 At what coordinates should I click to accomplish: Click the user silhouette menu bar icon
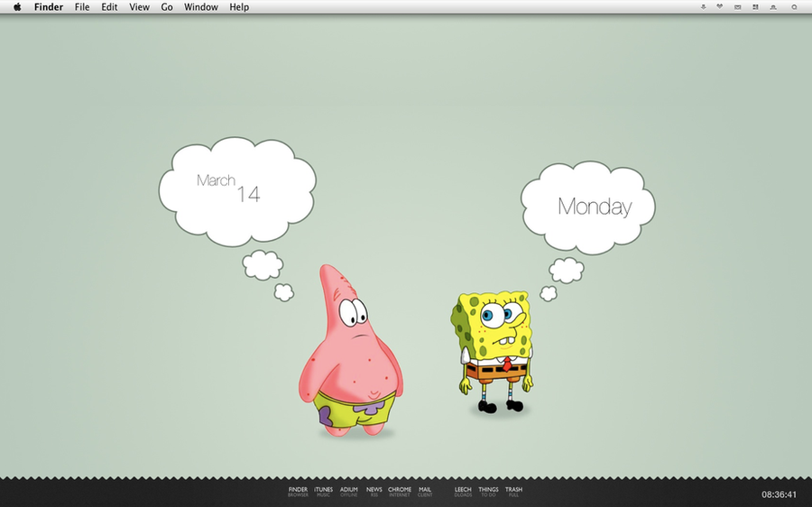[773, 7]
